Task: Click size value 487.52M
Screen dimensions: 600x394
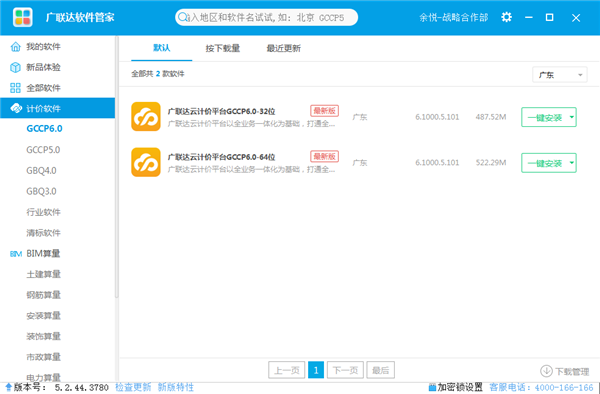Action: (x=491, y=117)
